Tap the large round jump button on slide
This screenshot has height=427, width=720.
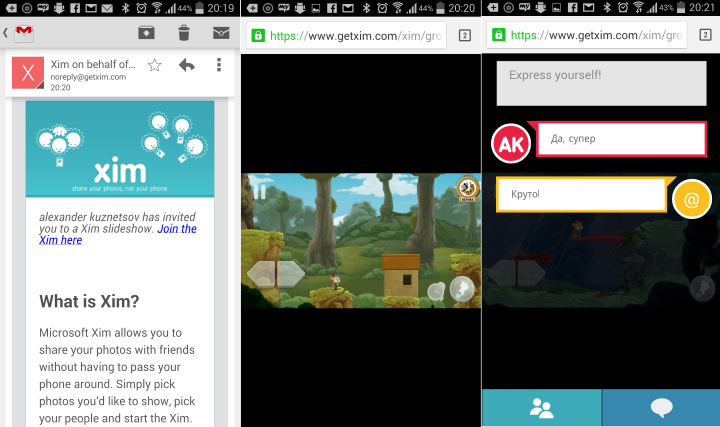(462, 289)
